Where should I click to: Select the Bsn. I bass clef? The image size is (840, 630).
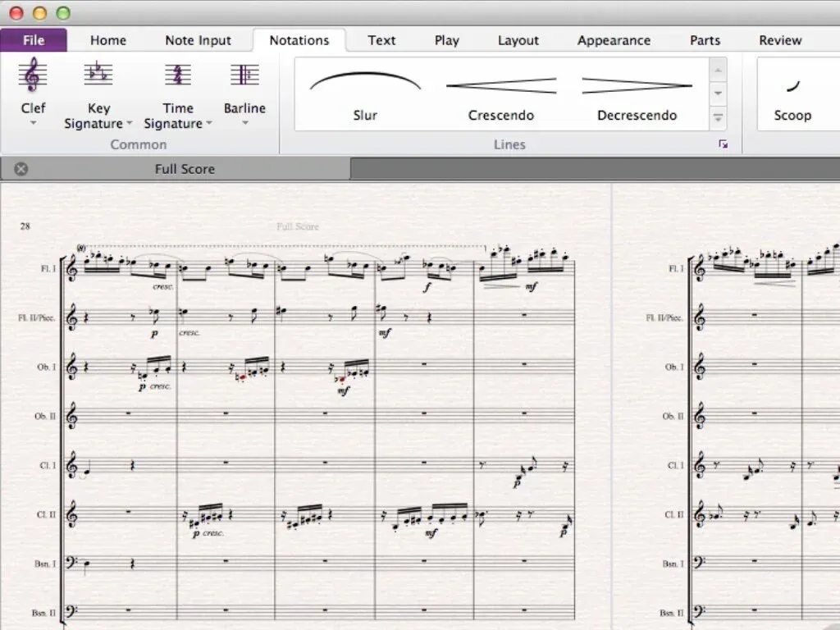click(71, 562)
